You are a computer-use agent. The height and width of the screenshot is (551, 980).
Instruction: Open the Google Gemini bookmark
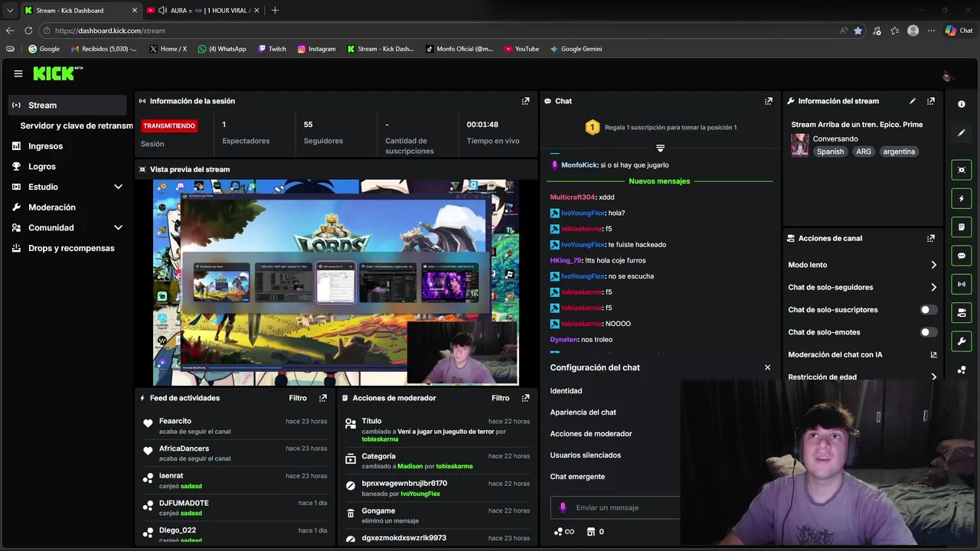point(576,49)
